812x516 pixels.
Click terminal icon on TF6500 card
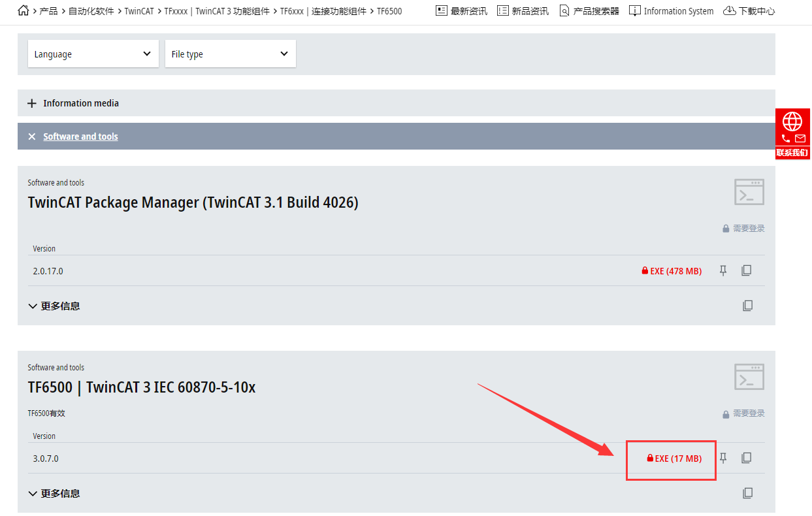click(749, 377)
